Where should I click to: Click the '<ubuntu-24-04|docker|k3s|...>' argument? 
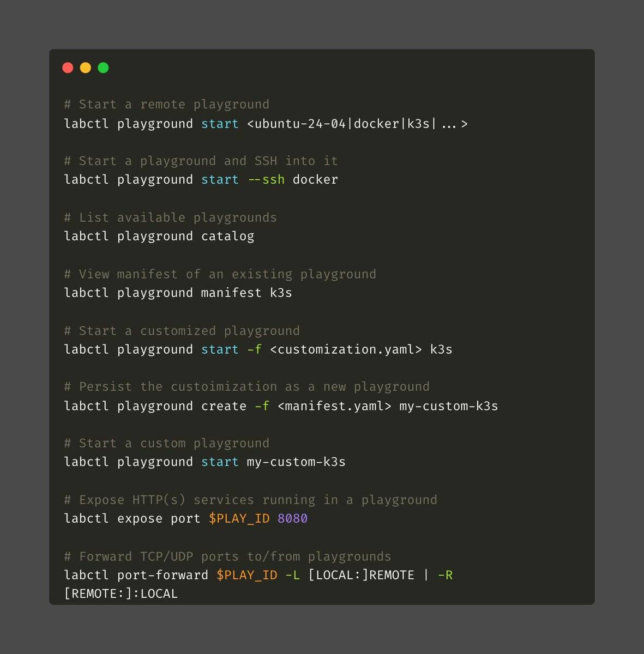point(357,124)
